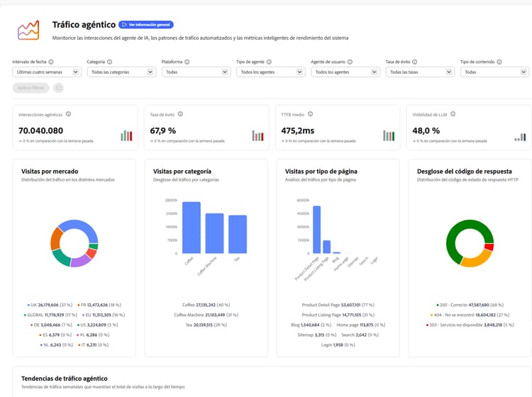The height and width of the screenshot is (397, 532).
Task: Click the Visitas por mercado donut chart
Action: click(x=74, y=243)
